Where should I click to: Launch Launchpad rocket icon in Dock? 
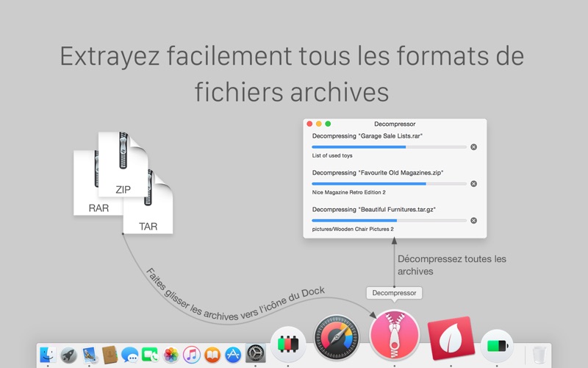pos(68,355)
